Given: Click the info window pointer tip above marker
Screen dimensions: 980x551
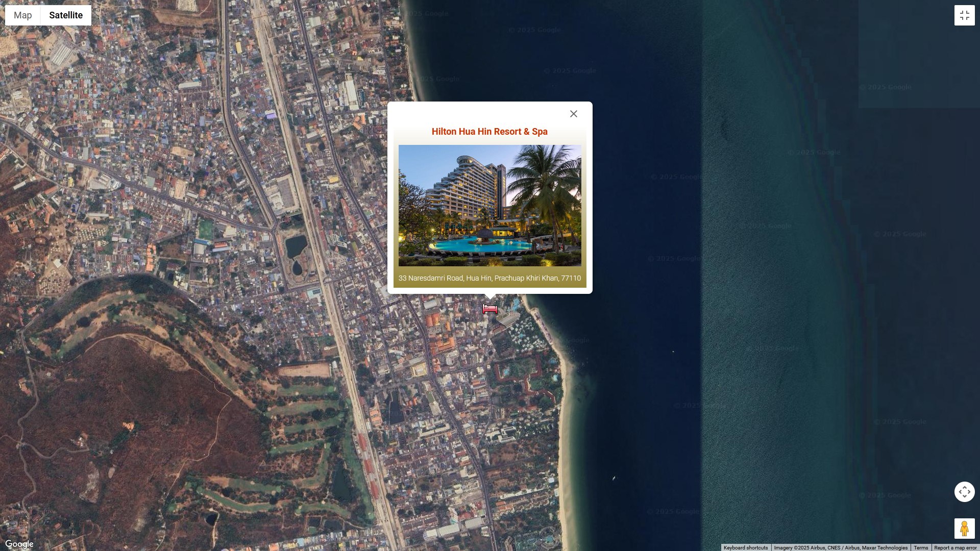Looking at the screenshot, I should [x=490, y=297].
